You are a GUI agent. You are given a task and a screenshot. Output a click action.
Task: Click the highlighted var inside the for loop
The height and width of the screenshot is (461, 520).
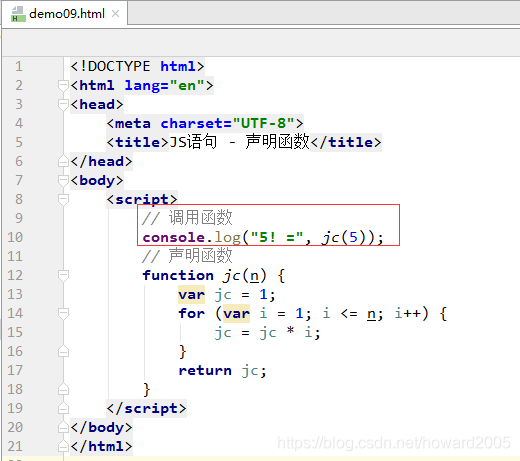[236, 314]
